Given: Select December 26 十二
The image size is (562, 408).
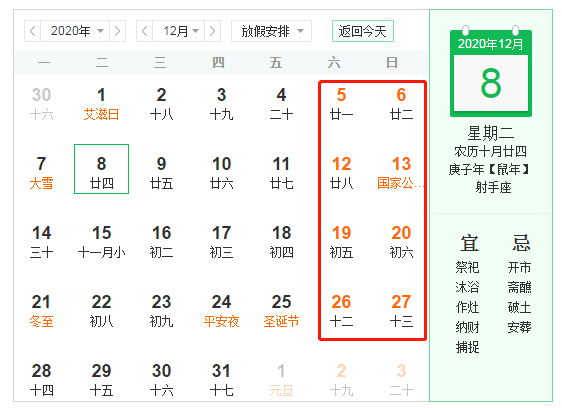Looking at the screenshot, I should click(x=341, y=310).
